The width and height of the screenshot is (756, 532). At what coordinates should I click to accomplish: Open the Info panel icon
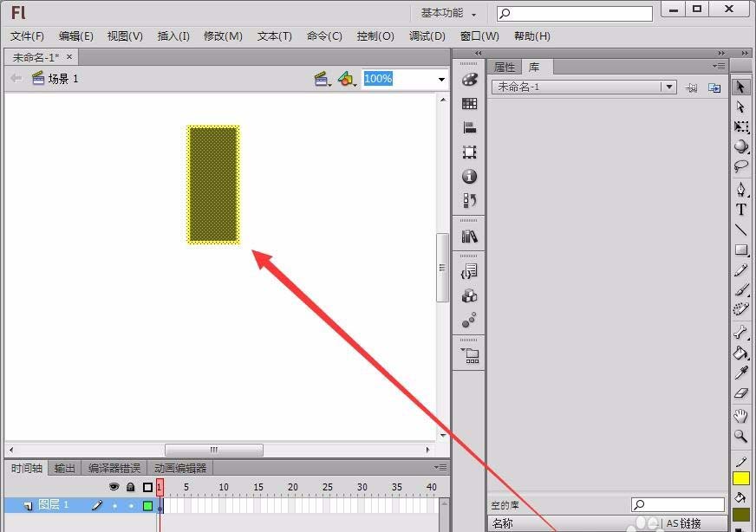pyautogui.click(x=469, y=177)
